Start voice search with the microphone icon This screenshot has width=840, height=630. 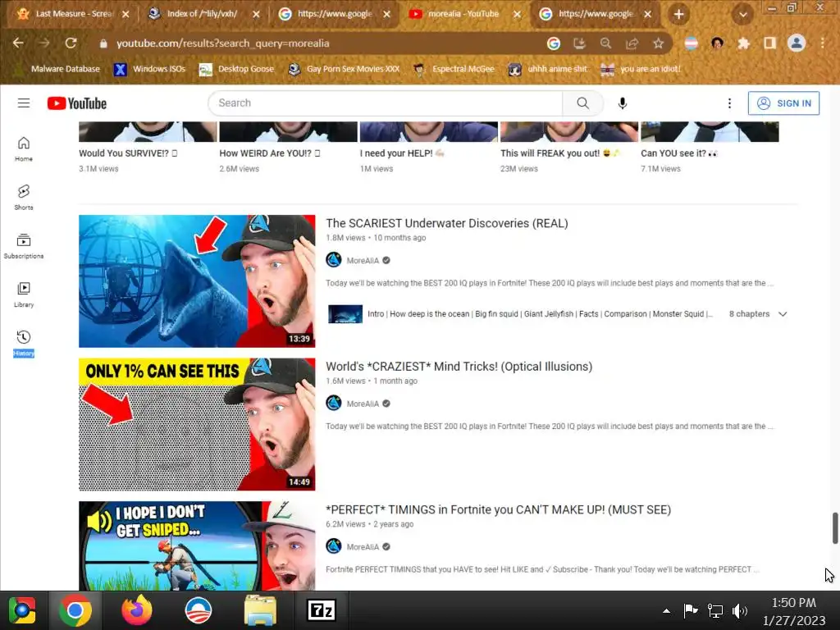point(622,103)
